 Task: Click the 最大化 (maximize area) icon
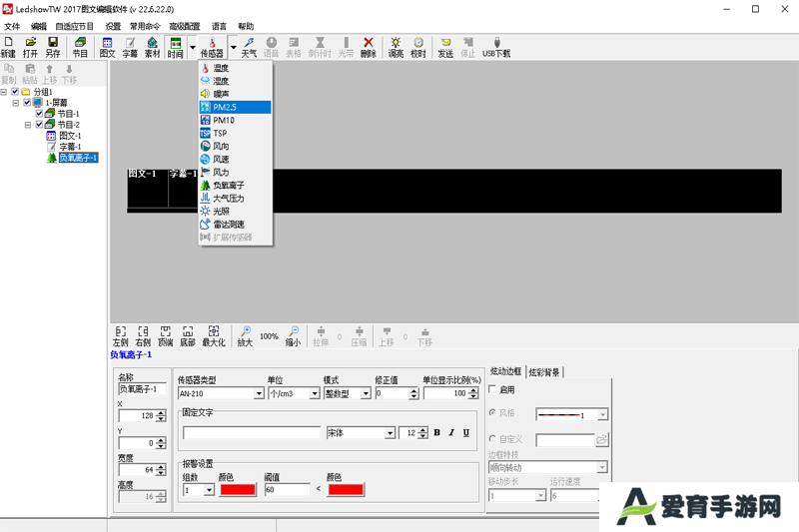(x=214, y=336)
